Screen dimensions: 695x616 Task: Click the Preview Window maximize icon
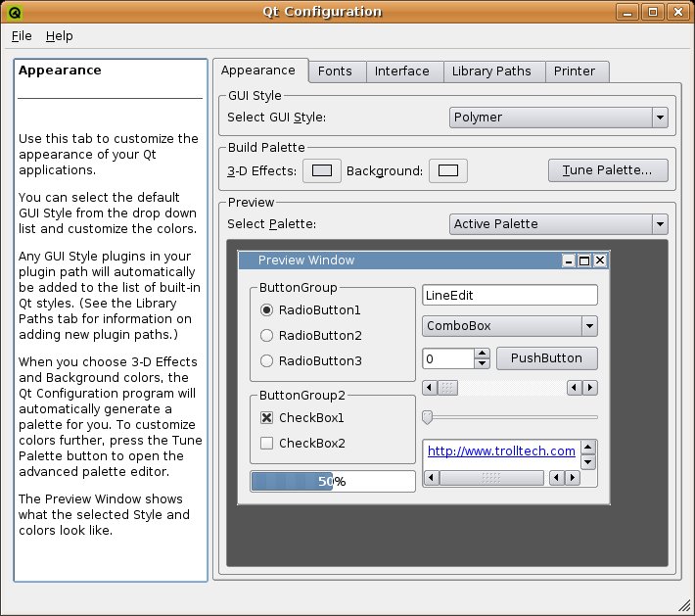(584, 261)
